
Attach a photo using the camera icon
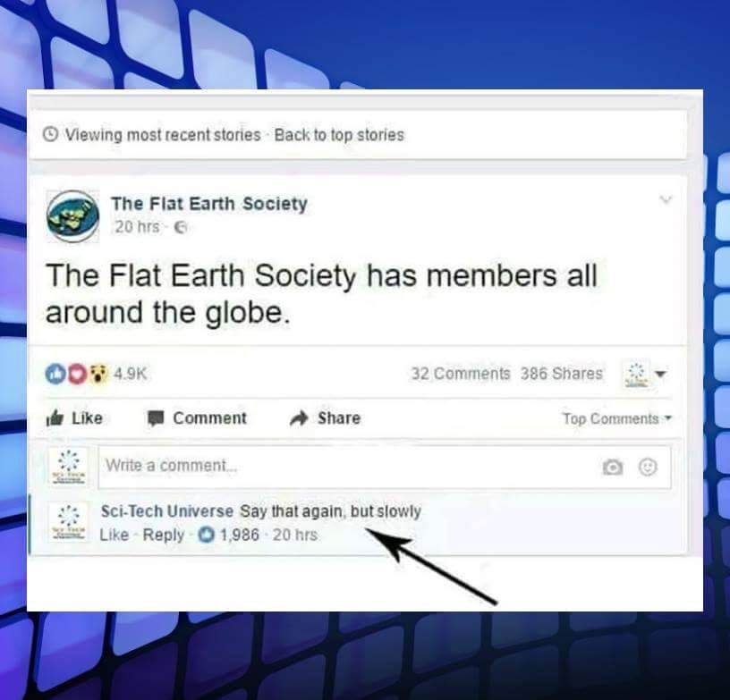click(x=612, y=467)
